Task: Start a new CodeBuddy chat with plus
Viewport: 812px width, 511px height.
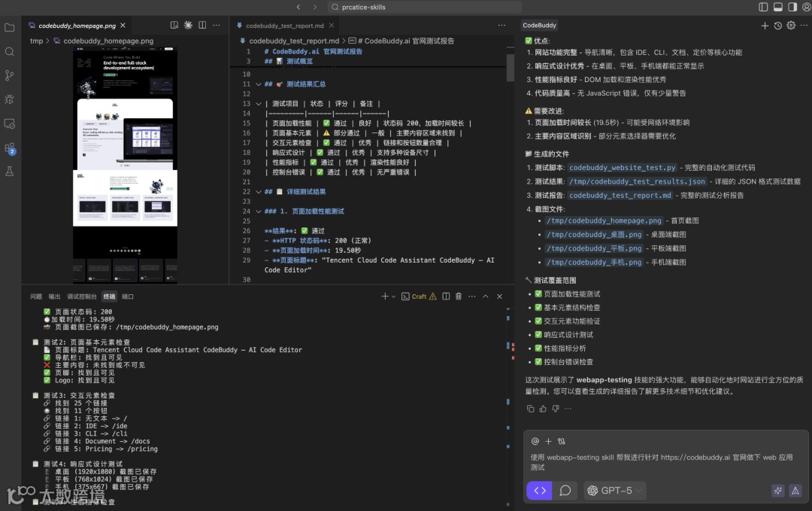Action: [765, 26]
